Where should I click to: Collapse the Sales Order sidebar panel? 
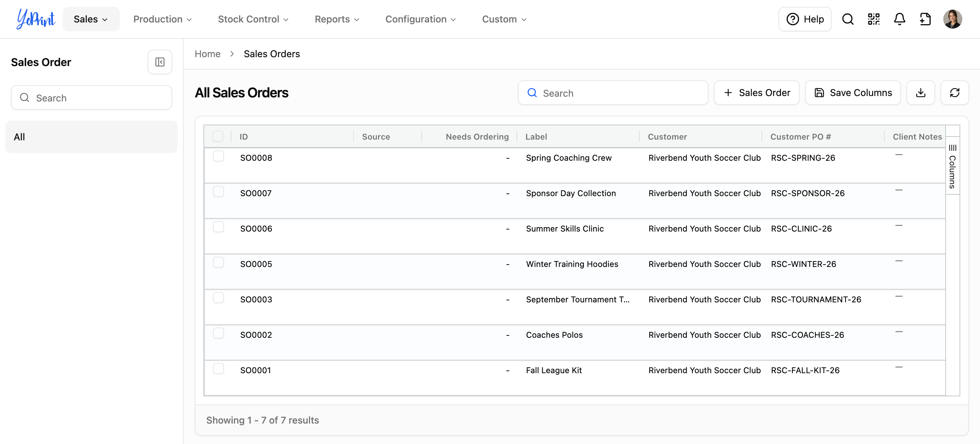pos(160,62)
